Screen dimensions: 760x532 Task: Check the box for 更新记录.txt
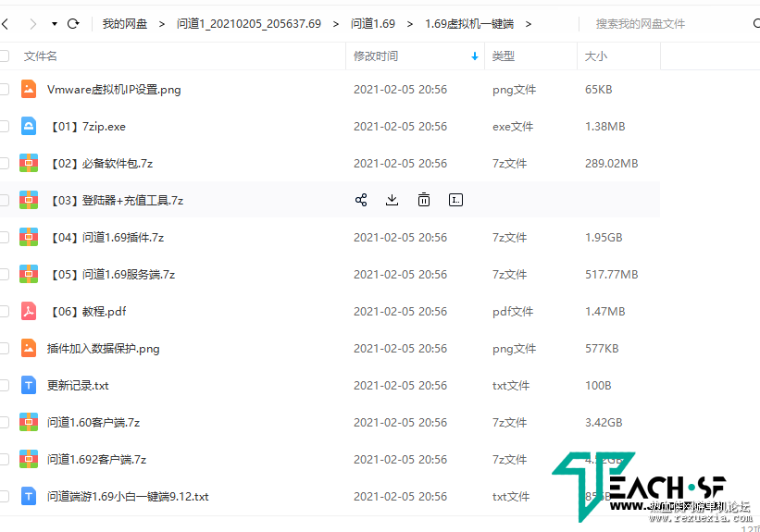click(5, 385)
